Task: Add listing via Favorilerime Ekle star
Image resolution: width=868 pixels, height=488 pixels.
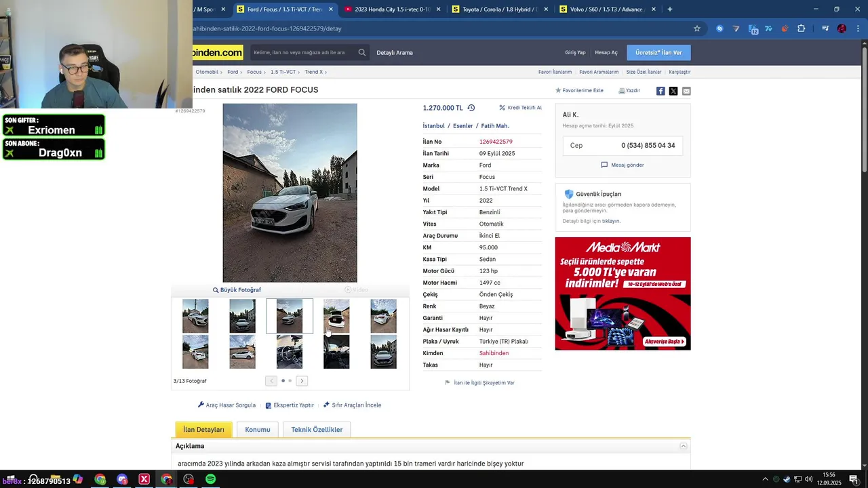Action: pos(579,90)
